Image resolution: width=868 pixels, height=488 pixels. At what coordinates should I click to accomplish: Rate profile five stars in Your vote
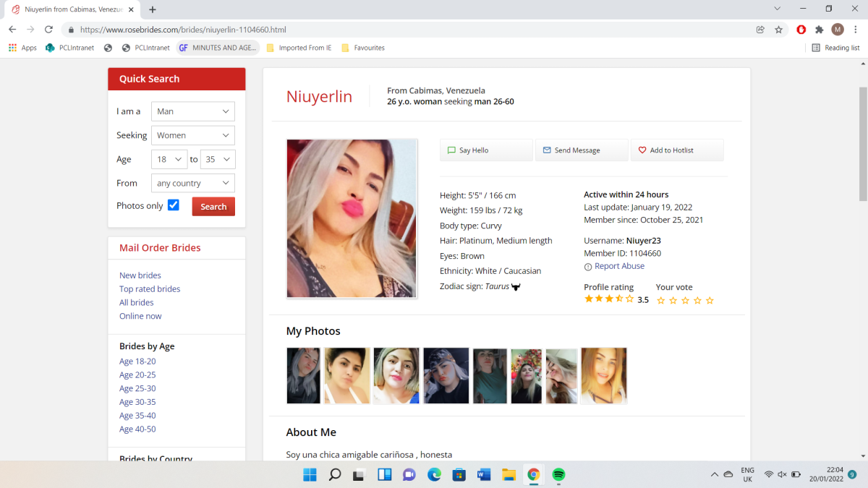[710, 301]
